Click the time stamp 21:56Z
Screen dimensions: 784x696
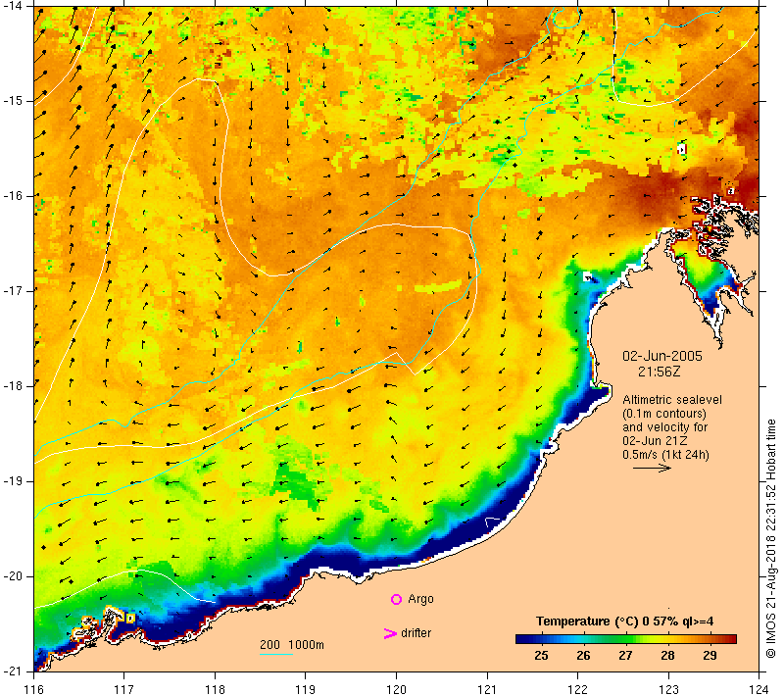pos(659,372)
